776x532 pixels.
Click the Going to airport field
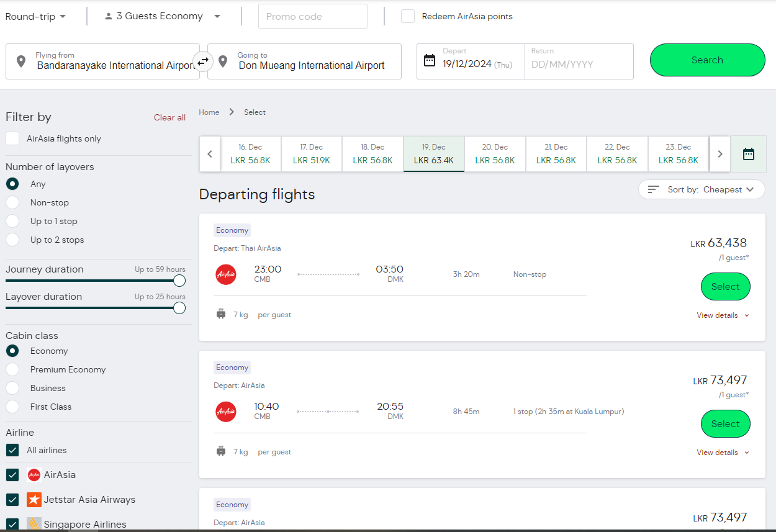pos(304,61)
